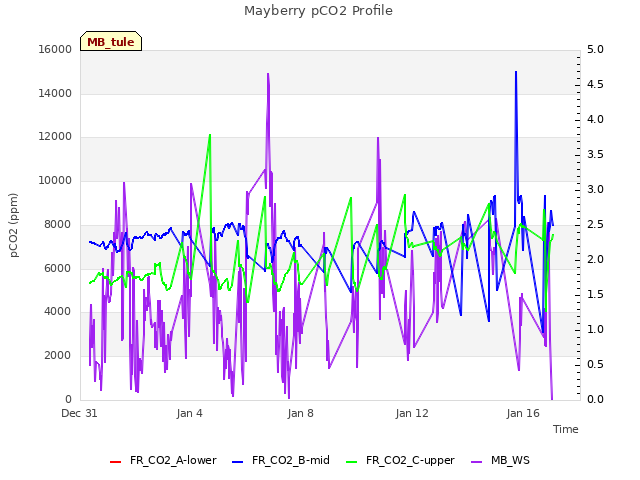Click the pCO2 (ppm) axis label

click(x=13, y=225)
